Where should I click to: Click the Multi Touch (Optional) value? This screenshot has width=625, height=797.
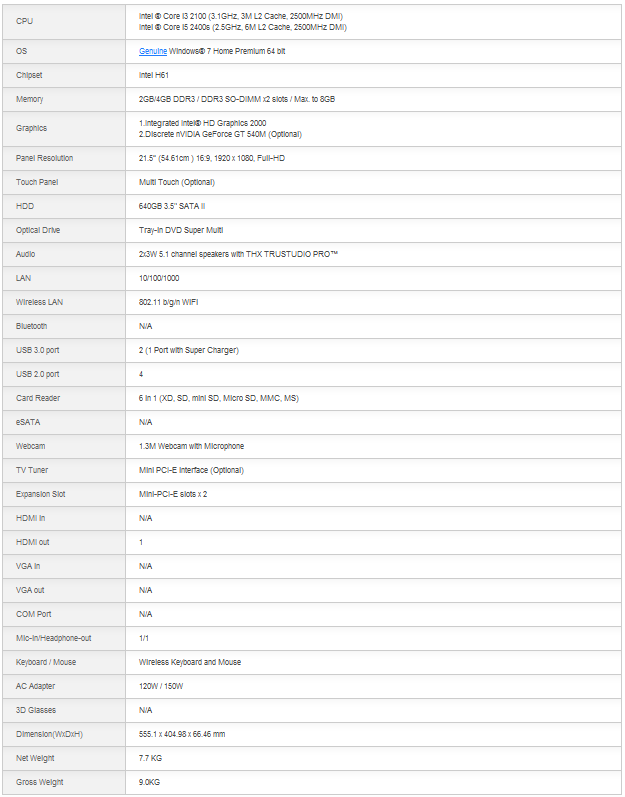[177, 182]
